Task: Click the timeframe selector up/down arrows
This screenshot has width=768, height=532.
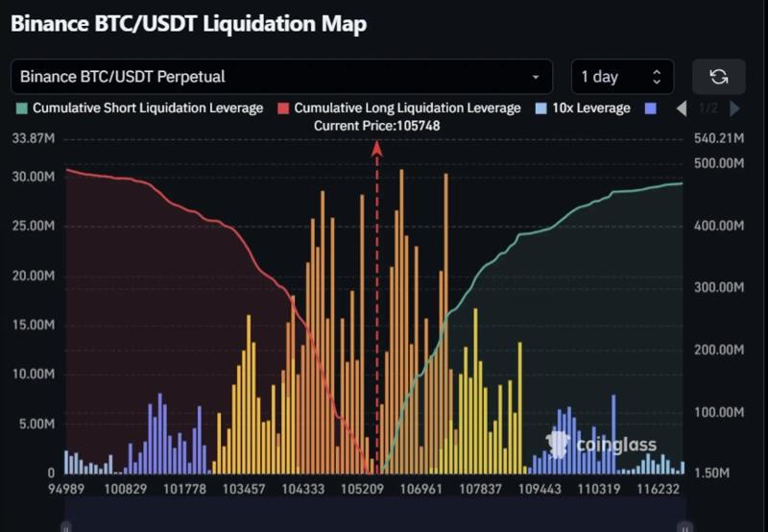Action: click(x=657, y=77)
